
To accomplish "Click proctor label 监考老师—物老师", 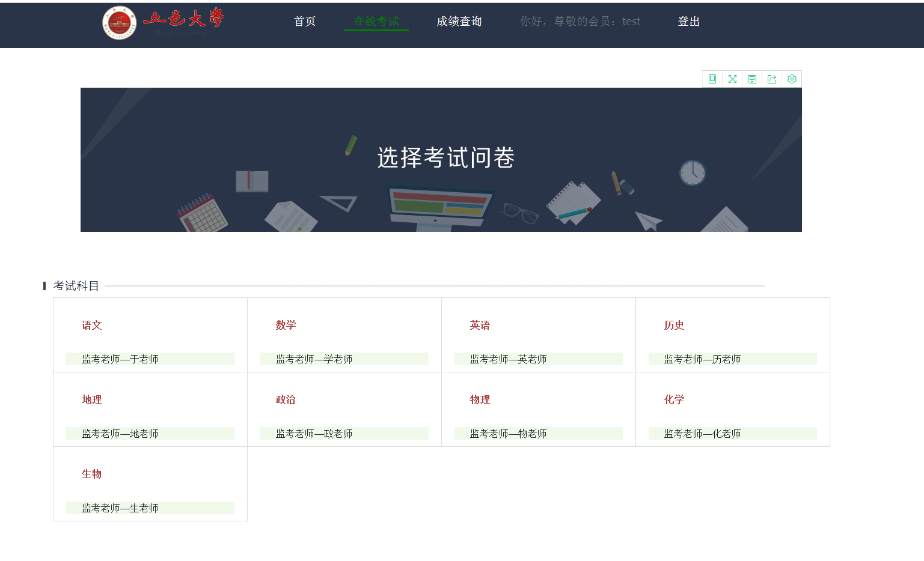I will click(x=509, y=434).
